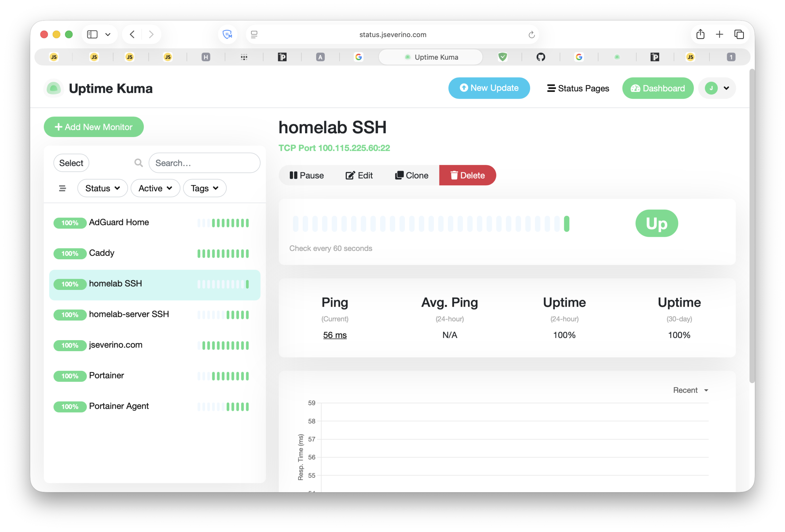Viewport: 785px width, 532px height.
Task: Select the homelab-server SSH monitor
Action: (155, 315)
